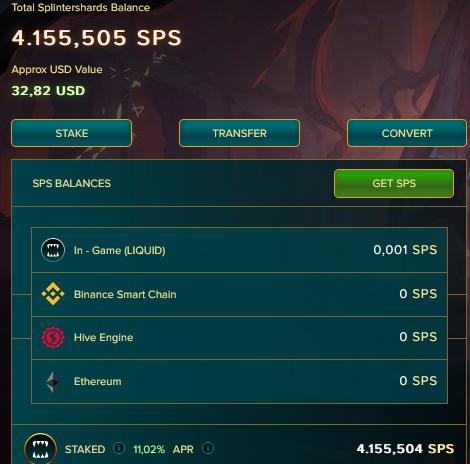The height and width of the screenshot is (464, 470).
Task: Select the Ethereum balance row
Action: [239, 381]
